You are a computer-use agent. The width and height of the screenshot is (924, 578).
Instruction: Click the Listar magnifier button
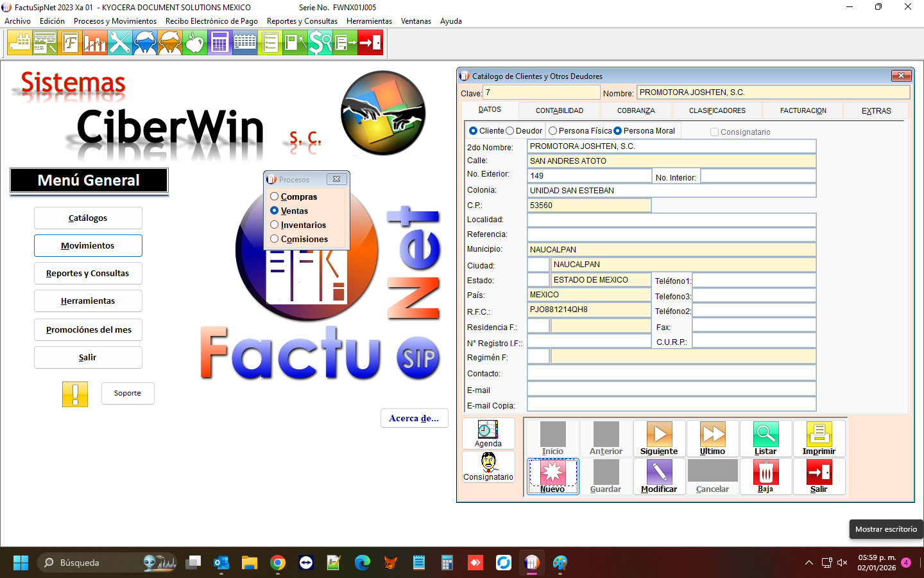pos(766,439)
